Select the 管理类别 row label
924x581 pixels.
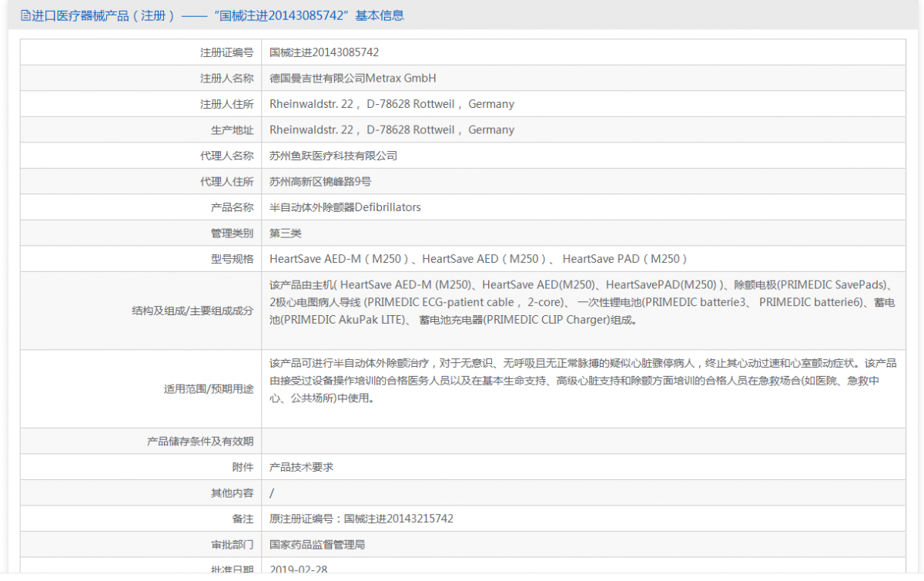pyautogui.click(x=232, y=233)
